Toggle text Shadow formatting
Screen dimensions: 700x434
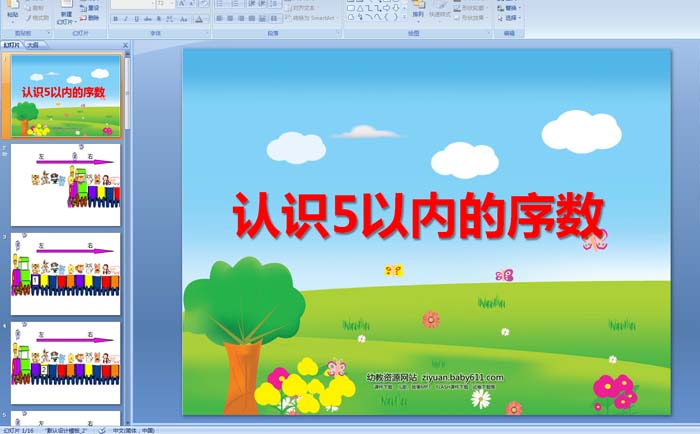pos(158,19)
